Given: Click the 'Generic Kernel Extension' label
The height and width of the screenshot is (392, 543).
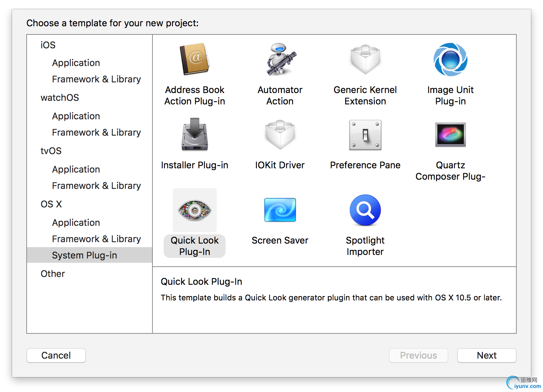Looking at the screenshot, I should click(x=365, y=96).
